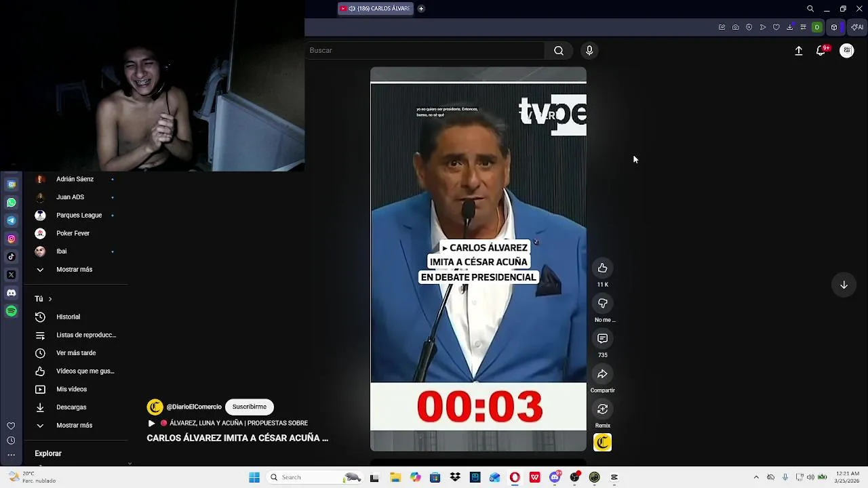Open YouTube account avatar menu
Screen dimensions: 868x488
[846, 51]
